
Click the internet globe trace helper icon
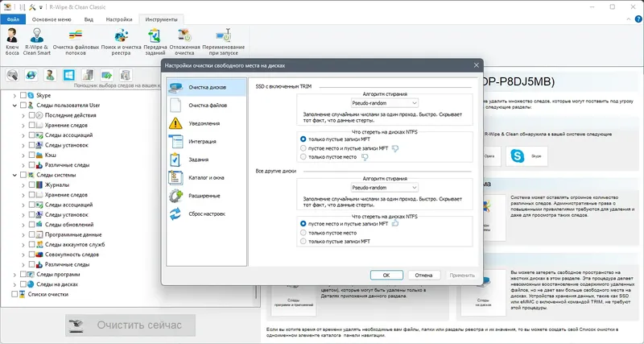coord(31,75)
